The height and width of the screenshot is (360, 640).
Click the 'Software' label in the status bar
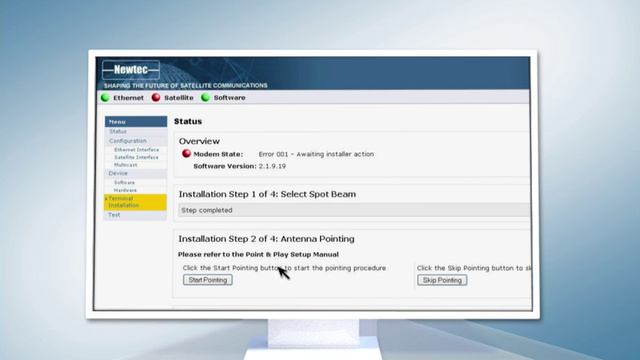[229, 98]
